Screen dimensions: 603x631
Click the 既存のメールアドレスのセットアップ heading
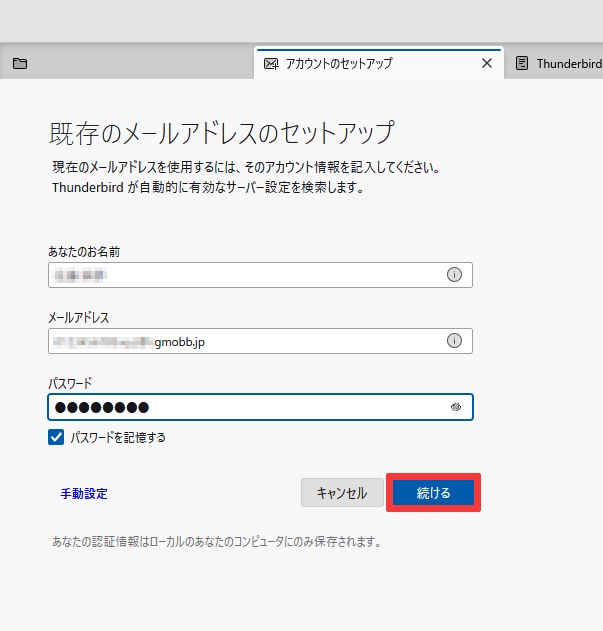pyautogui.click(x=222, y=133)
